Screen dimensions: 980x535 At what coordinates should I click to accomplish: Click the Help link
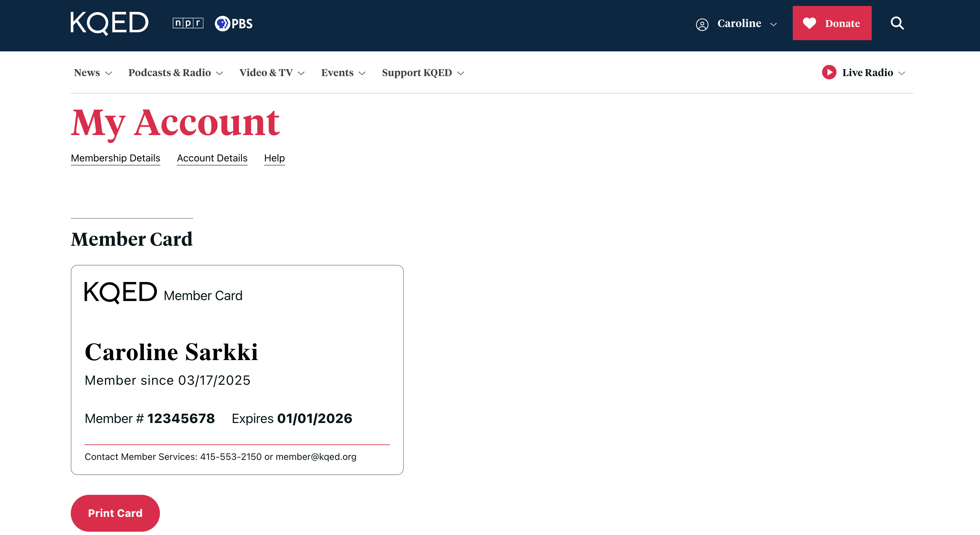click(x=274, y=158)
